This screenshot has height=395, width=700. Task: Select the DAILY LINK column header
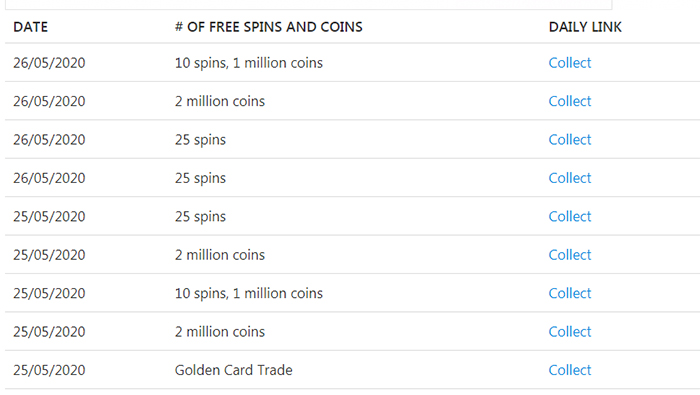[585, 27]
